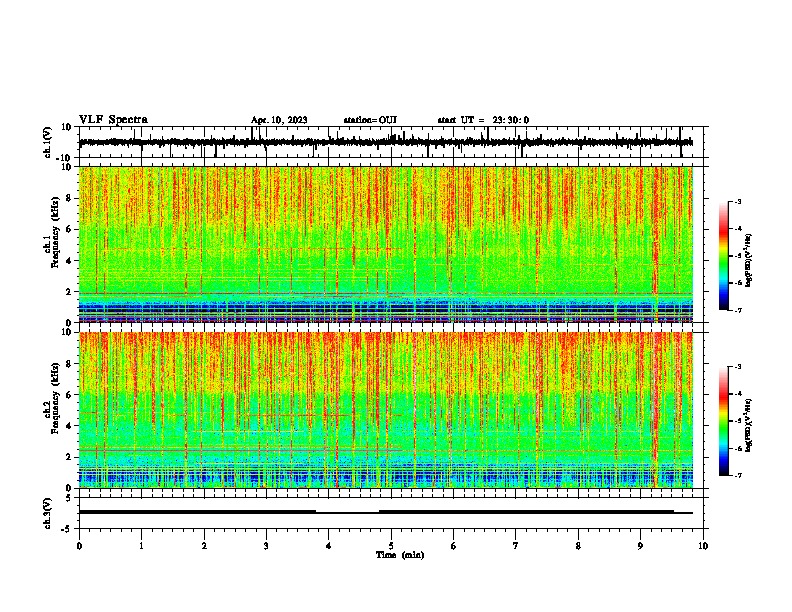
Task: Click the "-7" label on ch.2 color bar
Action: (737, 475)
